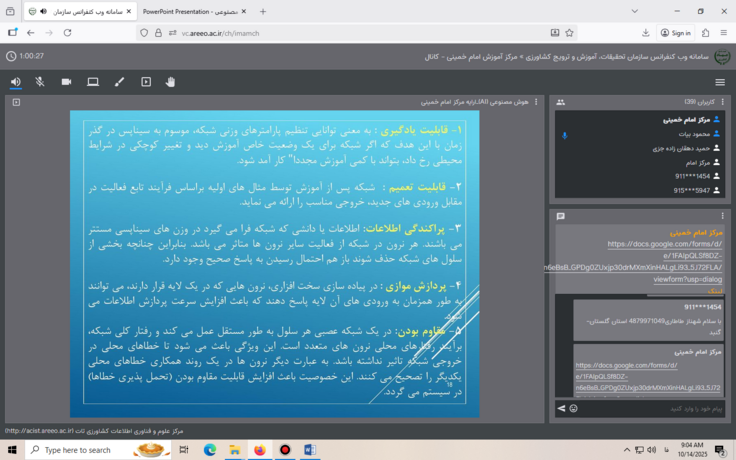736x460 pixels.
Task: Start screen sharing with the laptop icon
Action: [93, 82]
